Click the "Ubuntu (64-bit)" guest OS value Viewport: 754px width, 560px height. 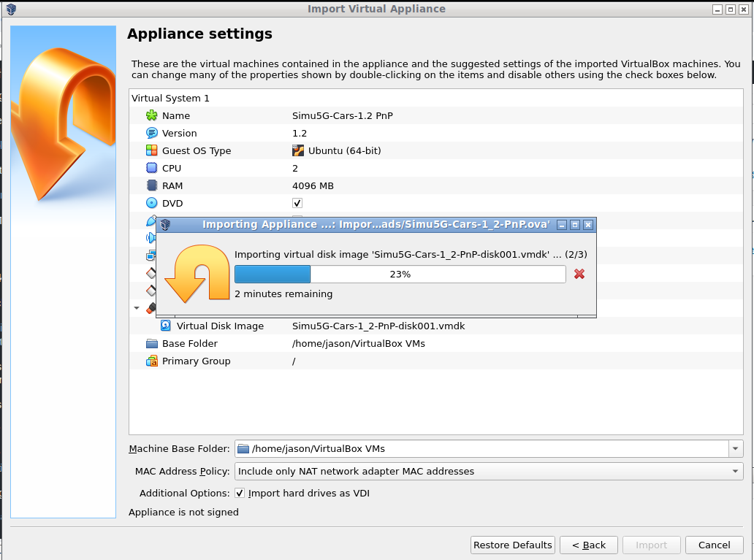[344, 150]
